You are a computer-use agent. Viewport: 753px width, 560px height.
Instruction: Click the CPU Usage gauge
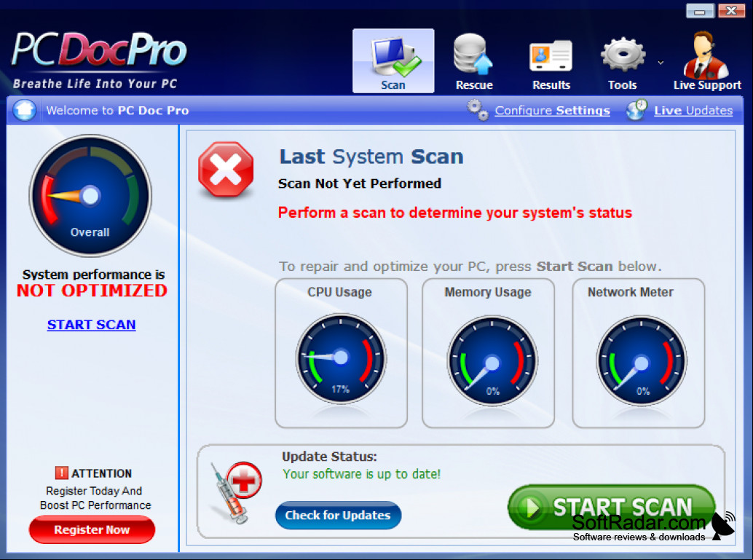pos(341,358)
